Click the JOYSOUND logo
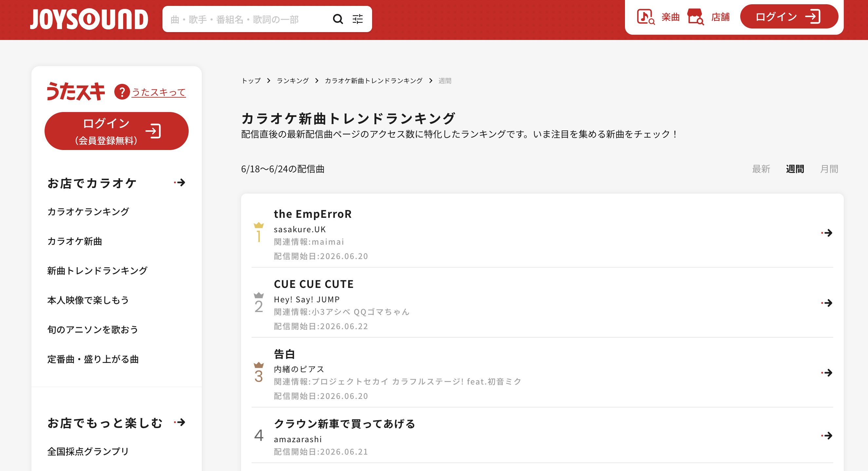868x471 pixels. click(89, 19)
